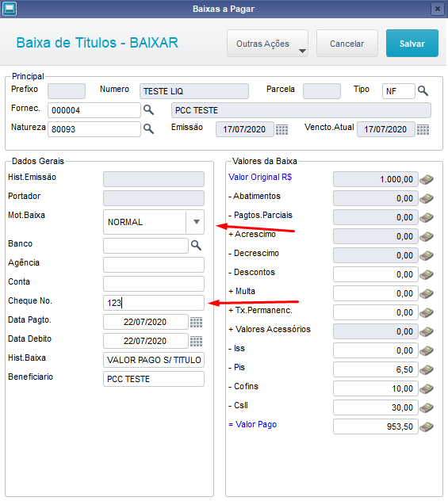Click money icon beside Csll value

tap(427, 407)
